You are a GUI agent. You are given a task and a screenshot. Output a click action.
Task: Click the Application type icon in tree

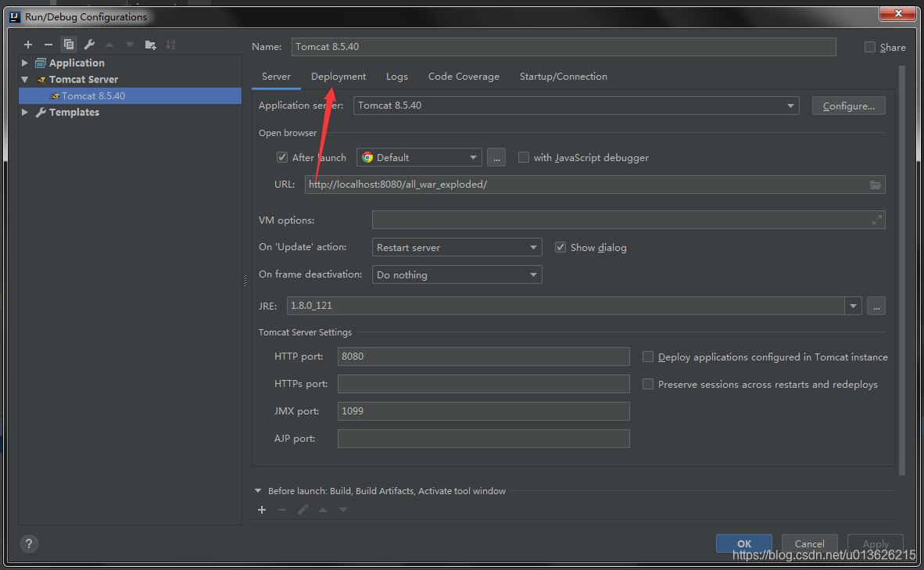[x=41, y=63]
